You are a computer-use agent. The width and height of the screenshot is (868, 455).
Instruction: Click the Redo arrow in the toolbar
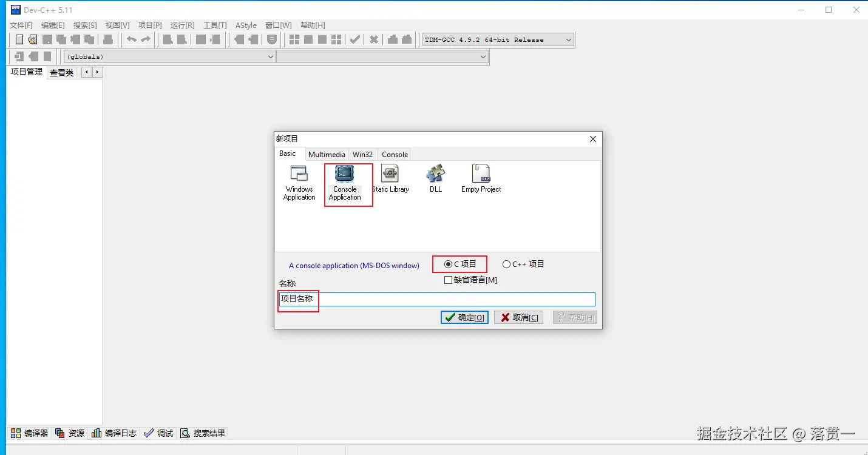coord(146,39)
